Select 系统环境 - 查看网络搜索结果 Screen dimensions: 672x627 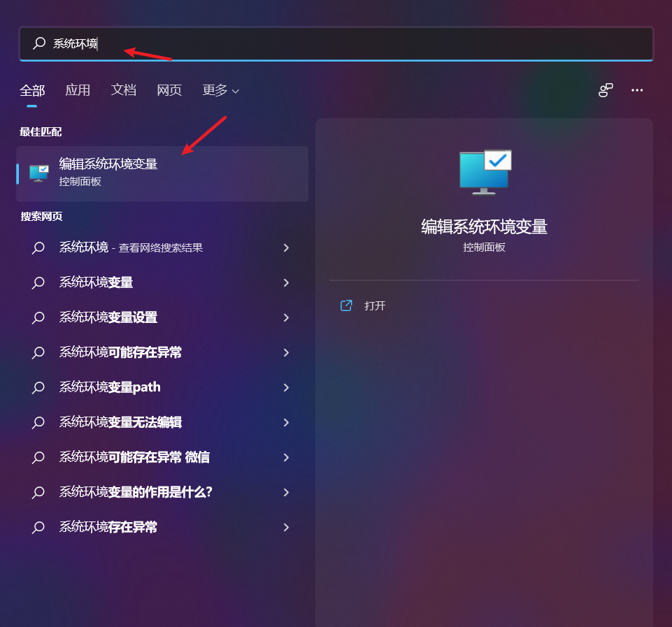coord(162,248)
